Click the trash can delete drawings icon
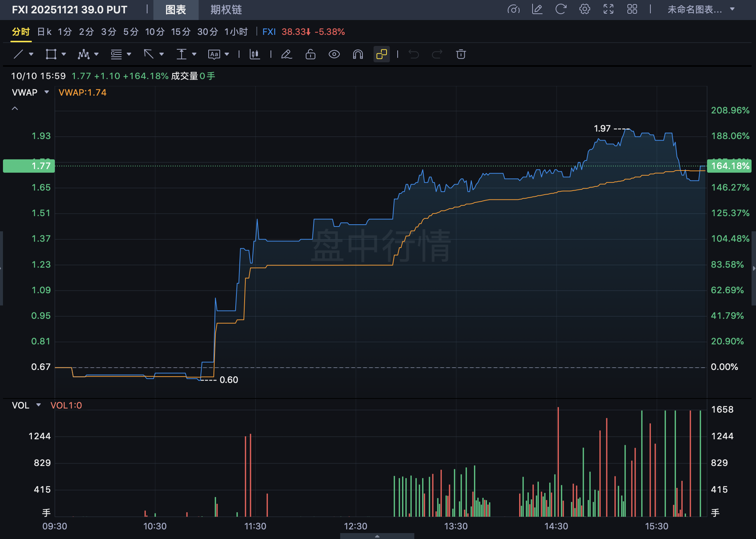Viewport: 756px width, 539px height. (x=461, y=54)
